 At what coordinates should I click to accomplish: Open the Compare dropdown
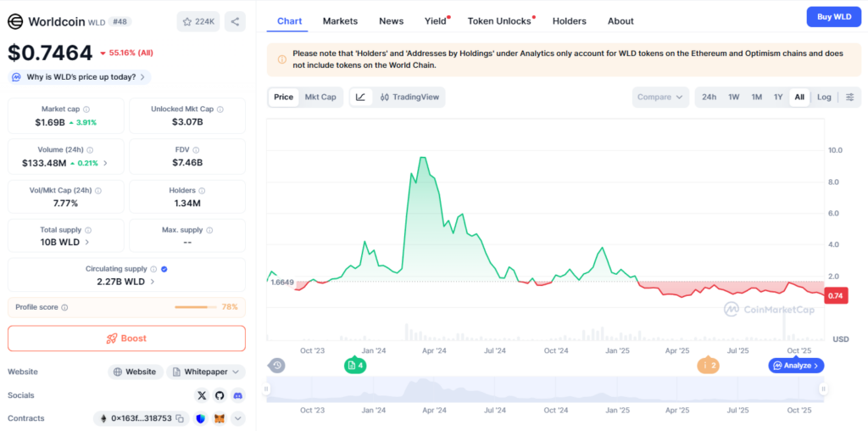[x=660, y=97]
